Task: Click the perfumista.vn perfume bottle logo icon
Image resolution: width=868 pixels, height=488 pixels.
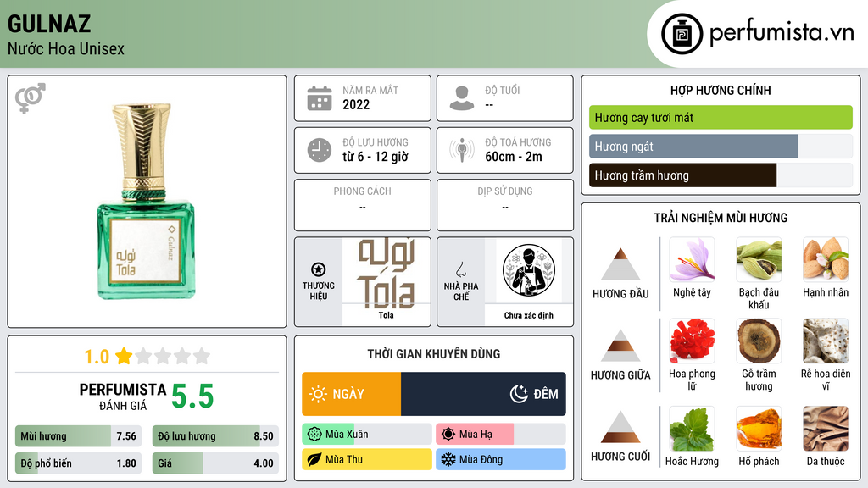Action: click(682, 34)
